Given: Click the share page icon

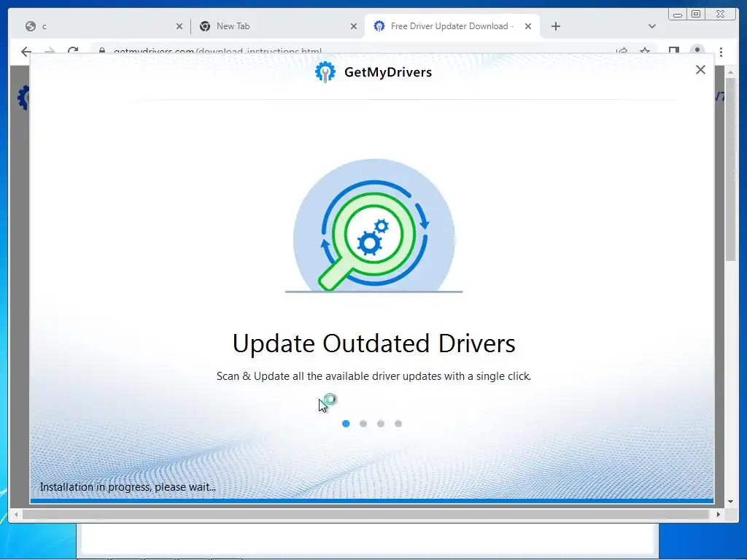Looking at the screenshot, I should (x=622, y=50).
